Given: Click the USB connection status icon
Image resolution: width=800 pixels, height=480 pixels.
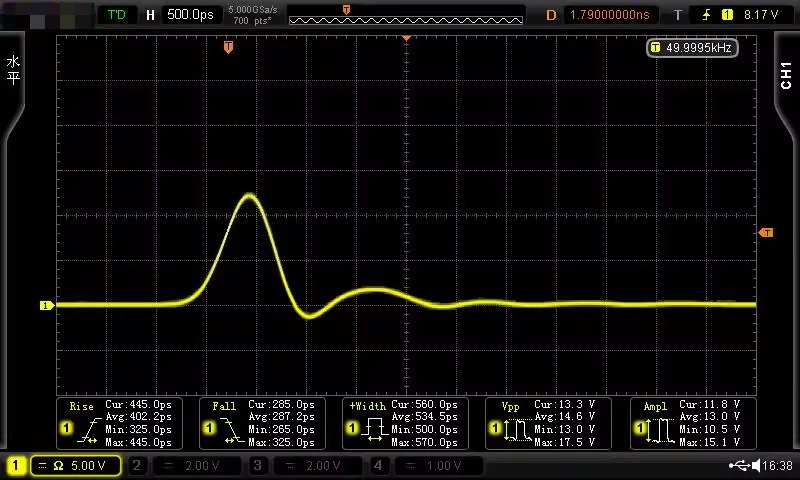Looking at the screenshot, I should coord(739,465).
